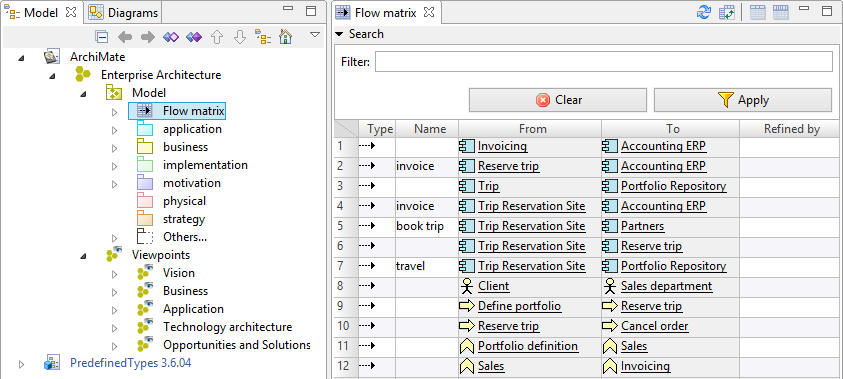This screenshot has height=379, width=843.
Task: Select Technology architecture viewpoint
Action: [227, 327]
